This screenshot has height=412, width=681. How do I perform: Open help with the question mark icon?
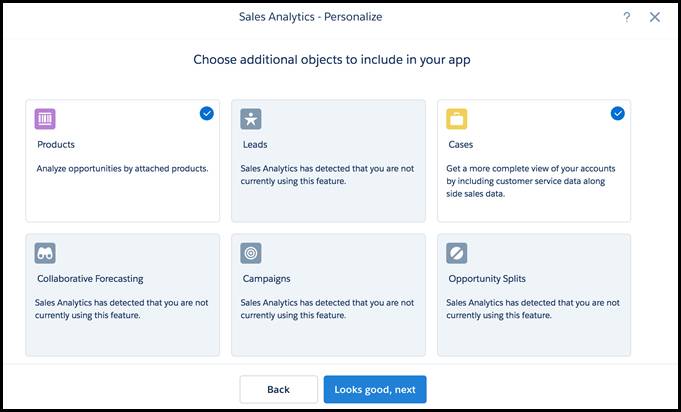point(627,17)
